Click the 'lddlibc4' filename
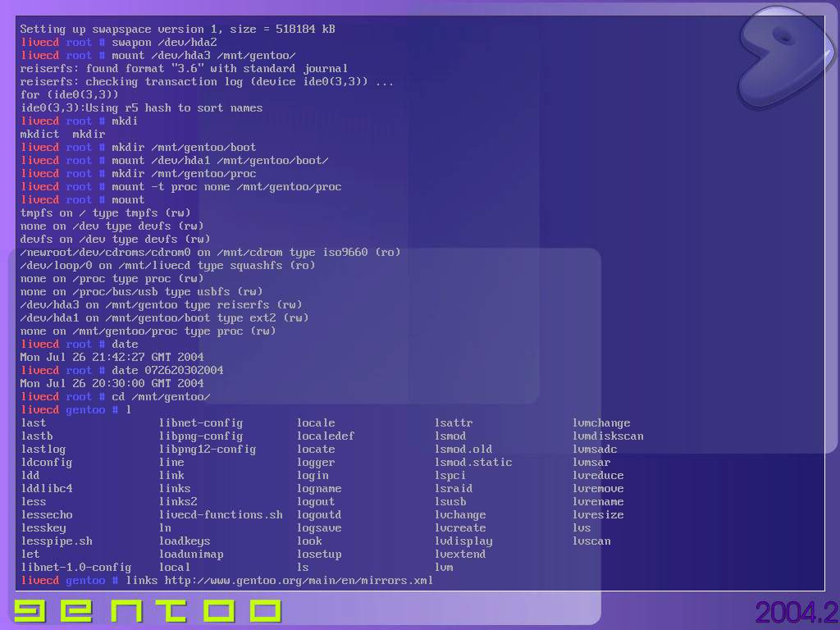 pos(47,489)
